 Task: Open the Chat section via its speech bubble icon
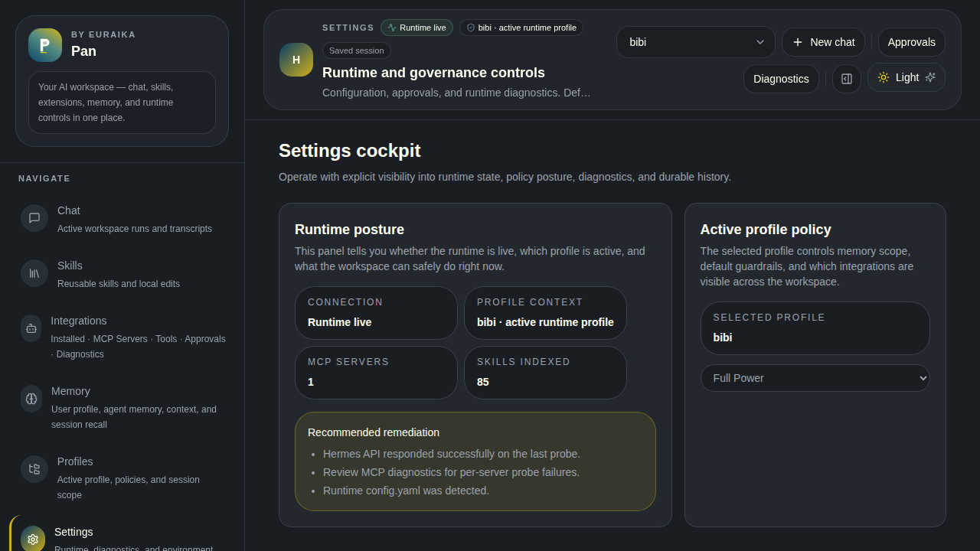tap(34, 218)
